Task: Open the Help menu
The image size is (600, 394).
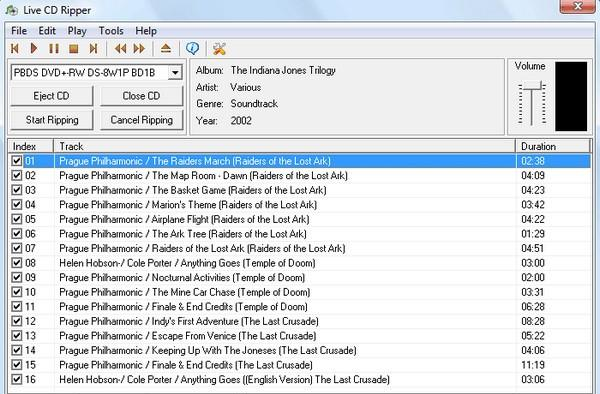Action: click(146, 31)
